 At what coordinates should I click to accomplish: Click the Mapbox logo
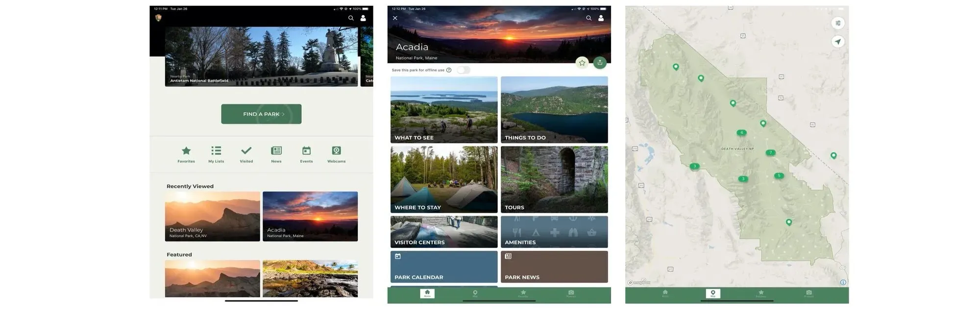click(x=639, y=283)
